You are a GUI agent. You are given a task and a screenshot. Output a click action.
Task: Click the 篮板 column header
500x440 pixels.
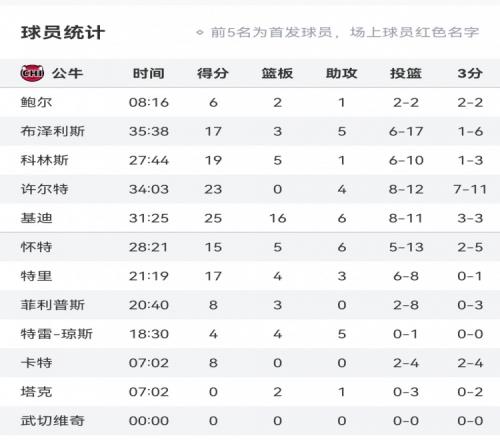277,73
